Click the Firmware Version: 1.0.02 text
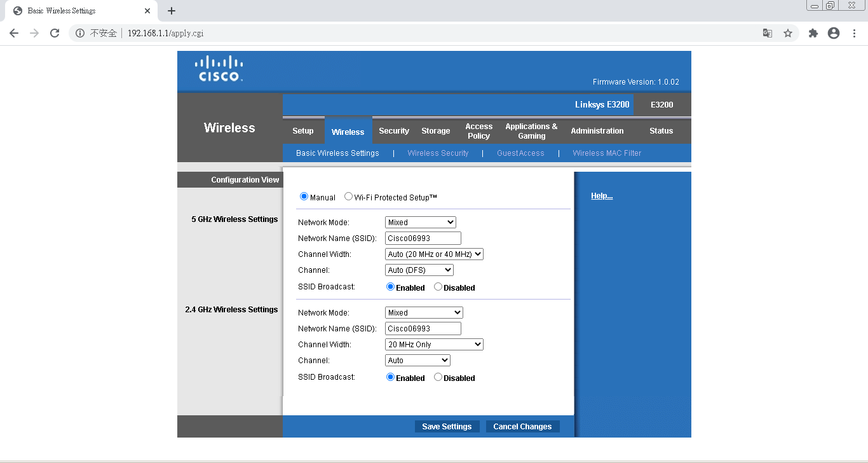This screenshot has height=463, width=868. coord(636,82)
